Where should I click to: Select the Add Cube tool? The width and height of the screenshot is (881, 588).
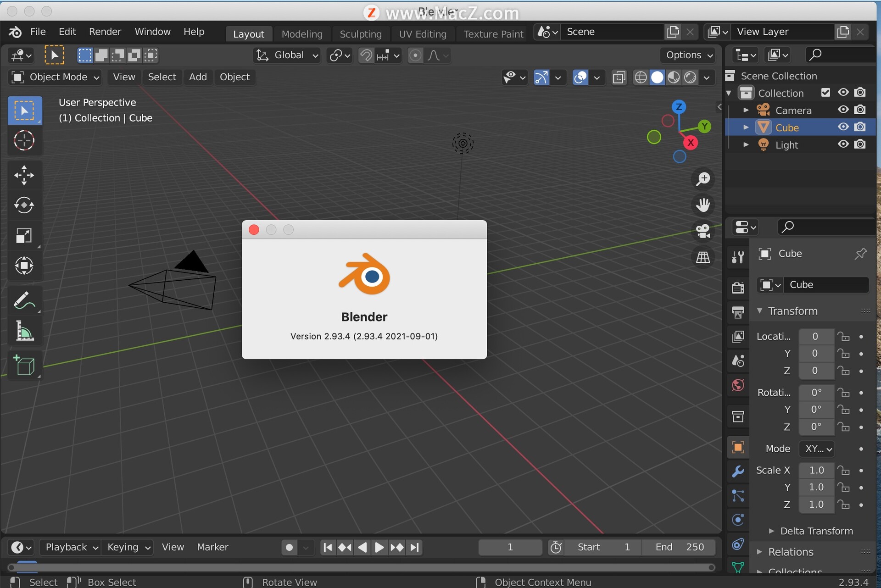pos(24,366)
